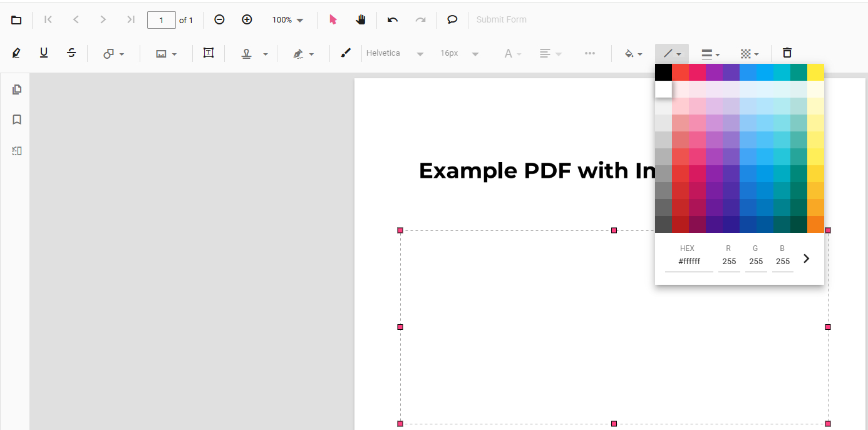Toggle the pink selection pointer tool
The width and height of the screenshot is (868, 430).
tap(333, 20)
